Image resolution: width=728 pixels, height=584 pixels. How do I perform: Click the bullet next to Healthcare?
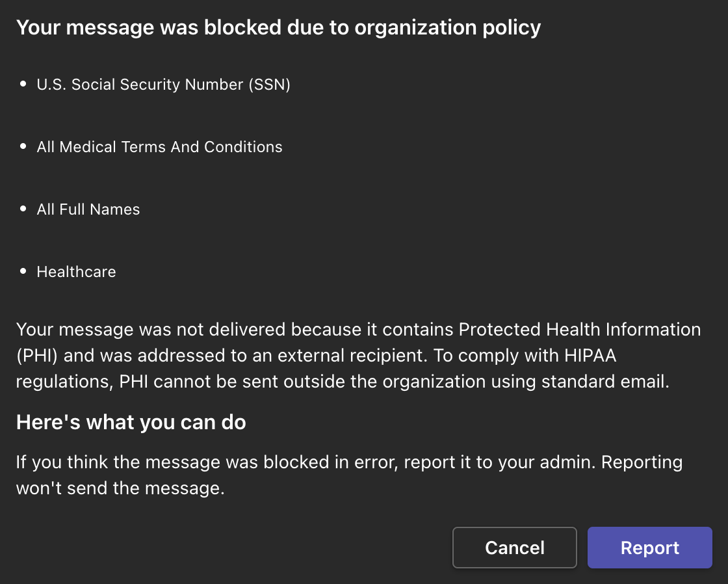pyautogui.click(x=24, y=272)
